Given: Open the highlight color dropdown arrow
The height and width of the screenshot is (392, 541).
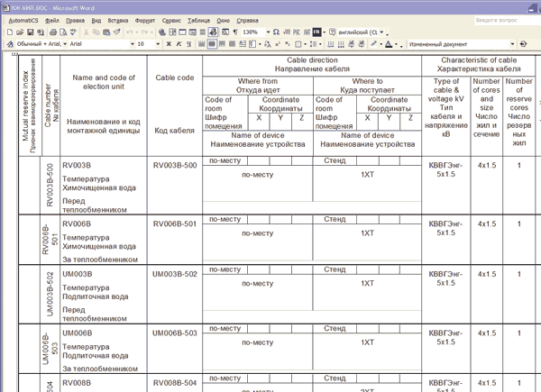Looking at the screenshot, I should click(x=381, y=44).
